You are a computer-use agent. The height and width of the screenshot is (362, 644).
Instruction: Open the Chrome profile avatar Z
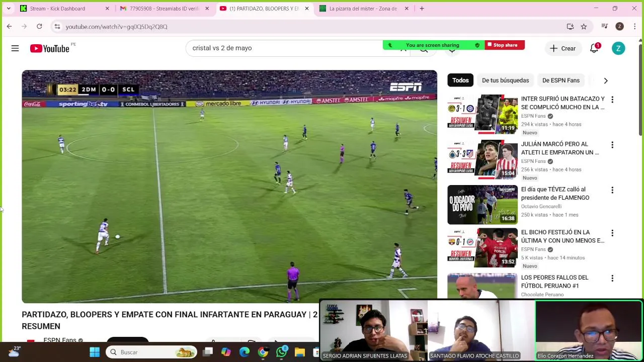point(619,26)
